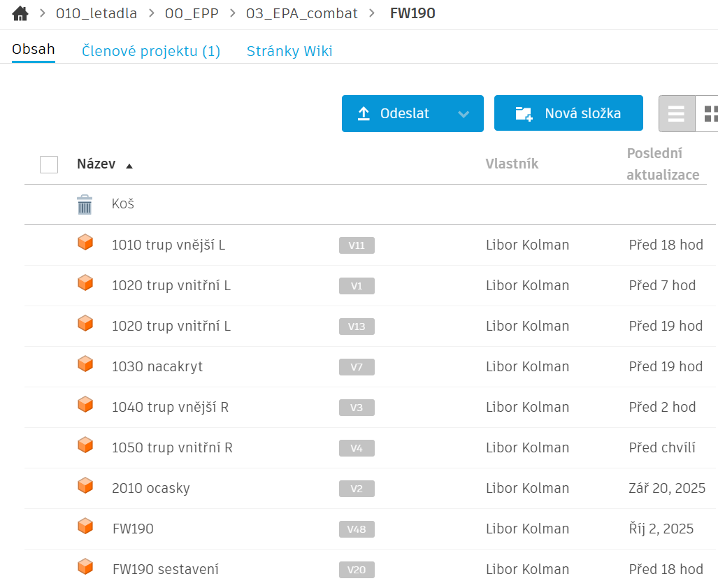Click V11 version badge of 1010 trup
The width and height of the screenshot is (718, 588).
tap(357, 245)
